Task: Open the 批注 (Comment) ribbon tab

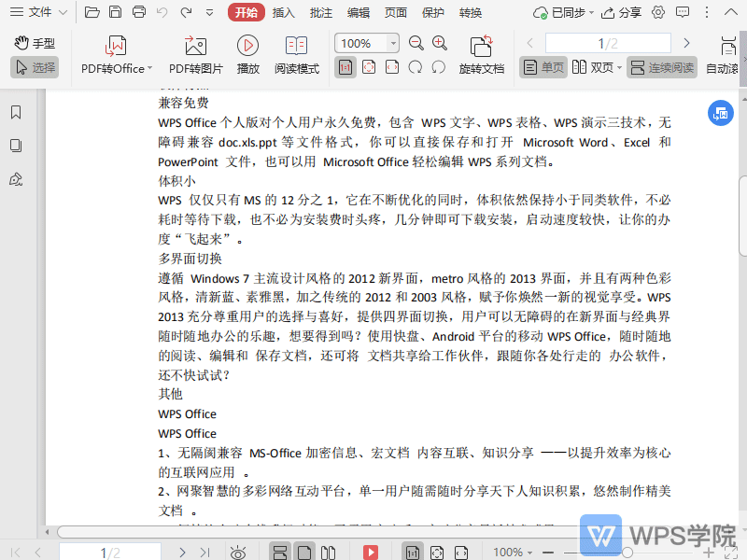Action: [321, 12]
